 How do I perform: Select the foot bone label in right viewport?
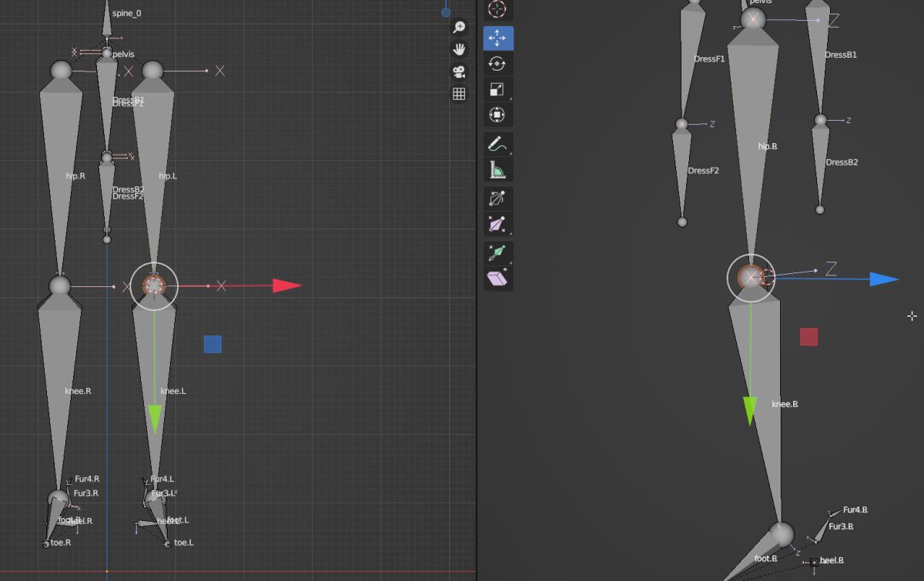pos(765,558)
